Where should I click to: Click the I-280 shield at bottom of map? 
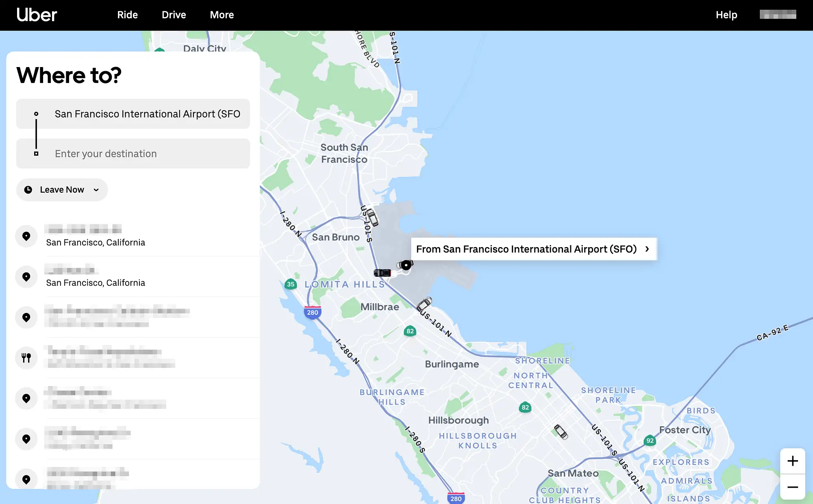point(456,498)
